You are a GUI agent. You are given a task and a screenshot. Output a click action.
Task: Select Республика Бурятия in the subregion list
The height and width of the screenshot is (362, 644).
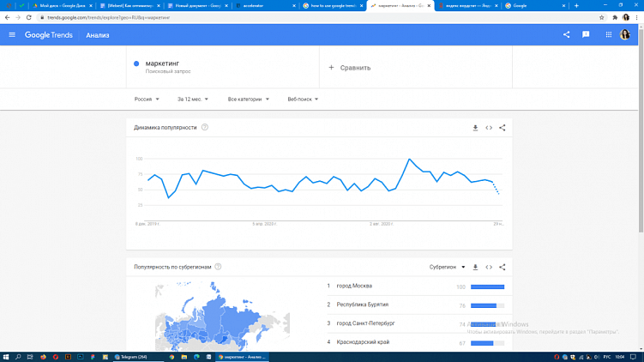point(362,305)
